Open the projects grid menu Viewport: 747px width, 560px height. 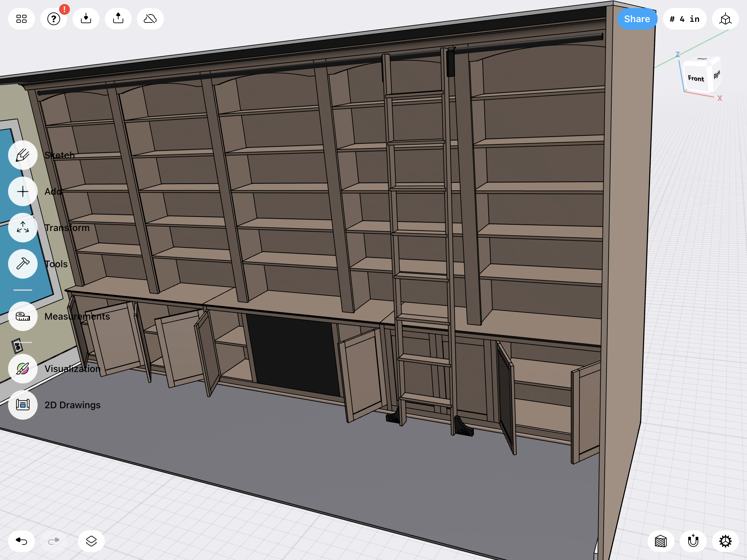21,19
